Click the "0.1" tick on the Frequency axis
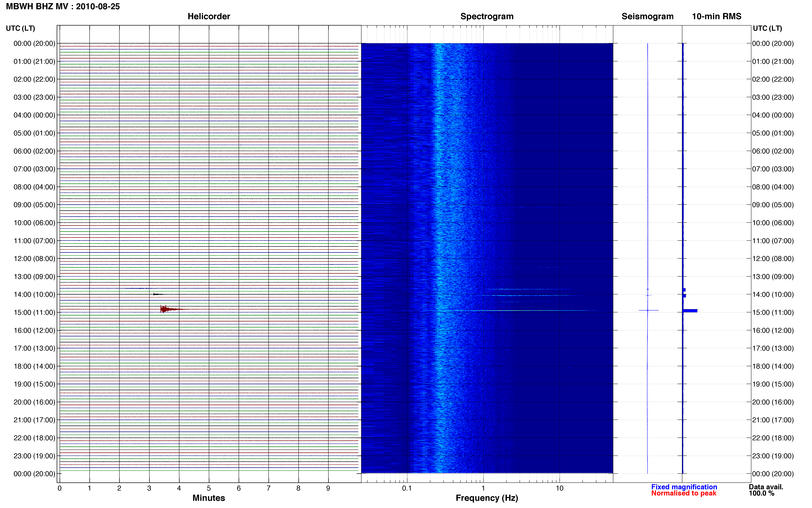The width and height of the screenshot is (812, 508). (x=407, y=488)
